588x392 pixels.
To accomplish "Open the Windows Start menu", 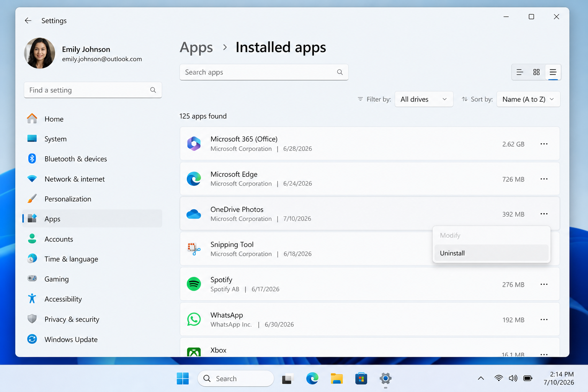I will [183, 379].
